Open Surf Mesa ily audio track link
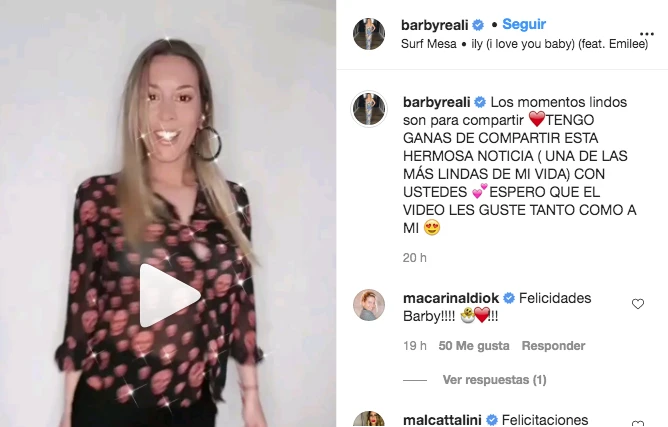This screenshot has width=668, height=427. point(524,44)
